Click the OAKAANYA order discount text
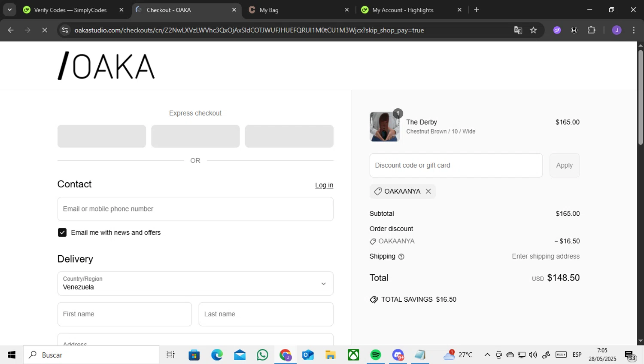Image resolution: width=644 pixels, height=364 pixels. pyautogui.click(x=396, y=241)
